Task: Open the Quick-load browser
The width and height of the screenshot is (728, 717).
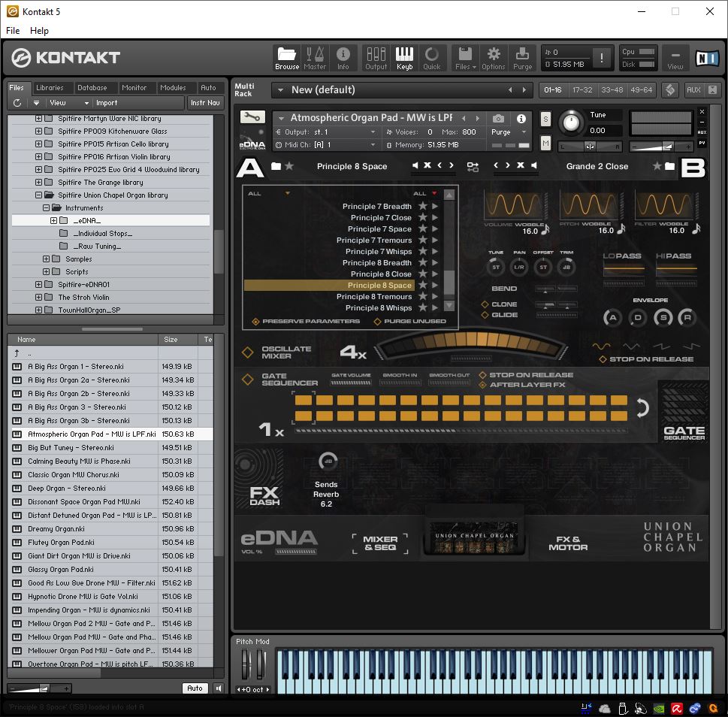Action: (432, 58)
